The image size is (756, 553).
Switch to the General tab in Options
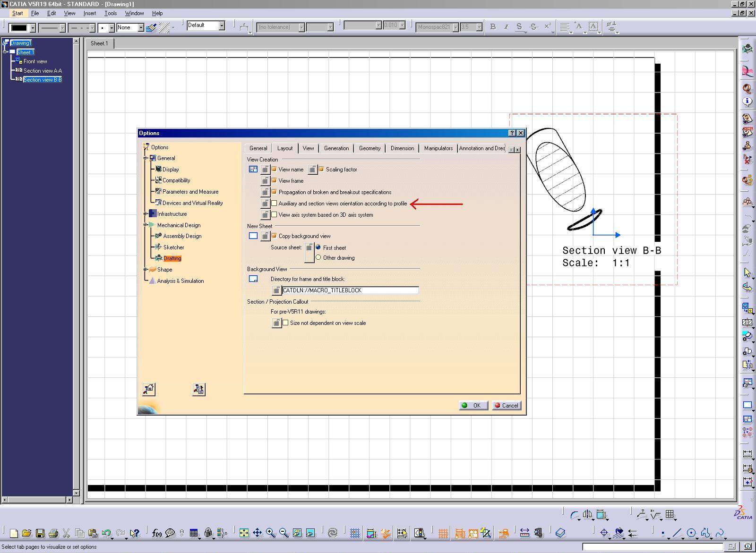tap(258, 148)
